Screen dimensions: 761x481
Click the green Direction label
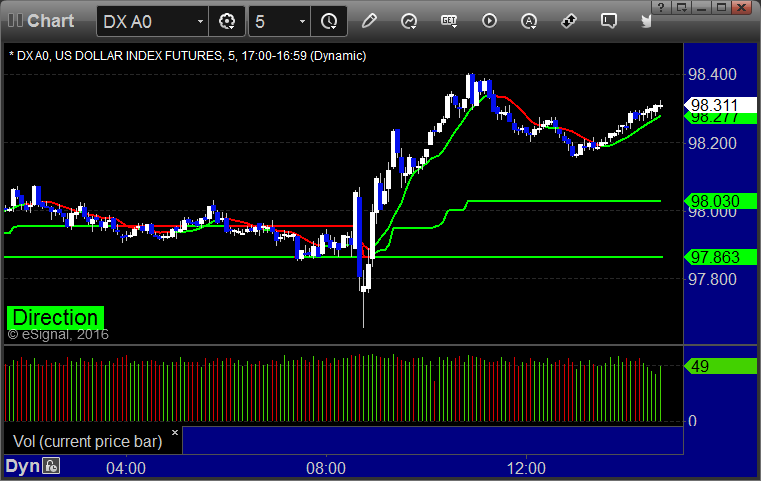coord(55,317)
